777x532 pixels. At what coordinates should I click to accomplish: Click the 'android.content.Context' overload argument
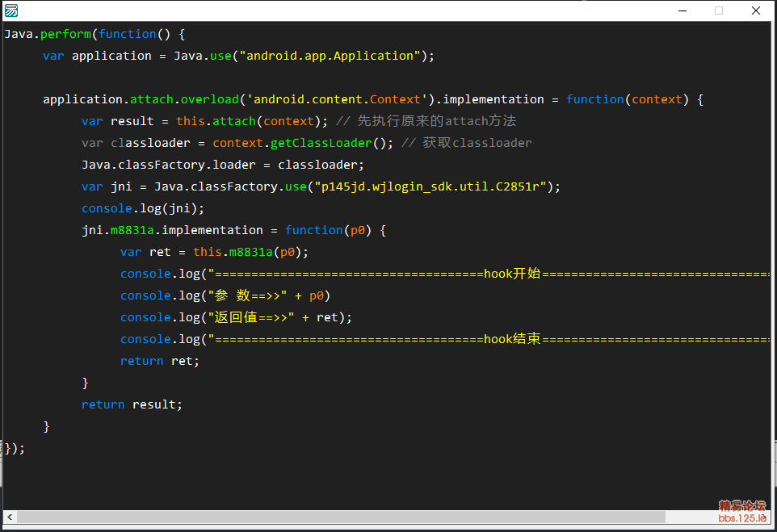click(x=338, y=99)
